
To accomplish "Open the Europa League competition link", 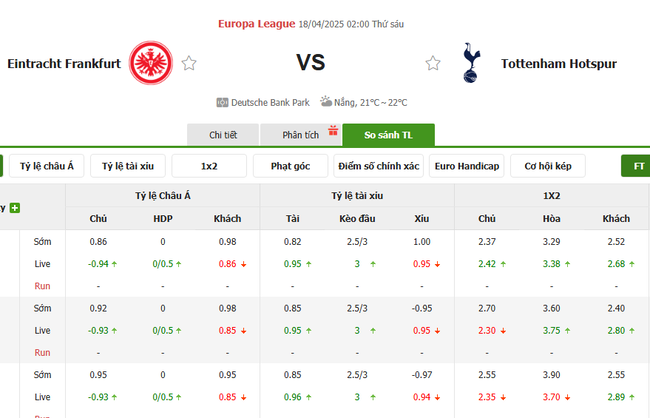I will 256,23.
